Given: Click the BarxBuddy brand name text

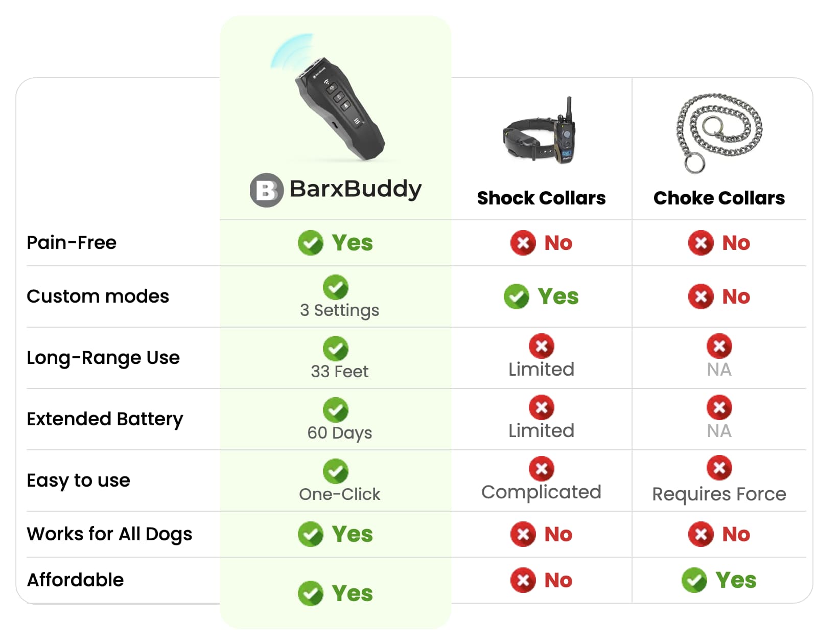Looking at the screenshot, I should pyautogui.click(x=356, y=189).
